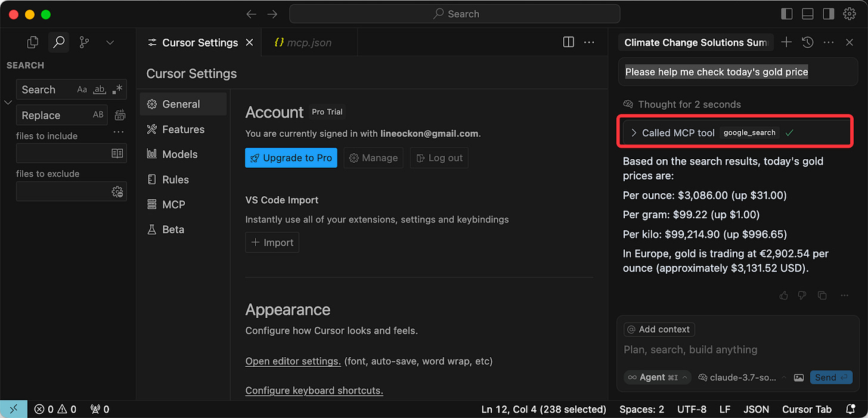The height and width of the screenshot is (418, 868).
Task: Open chat panel more options ellipsis
Action: tap(829, 42)
